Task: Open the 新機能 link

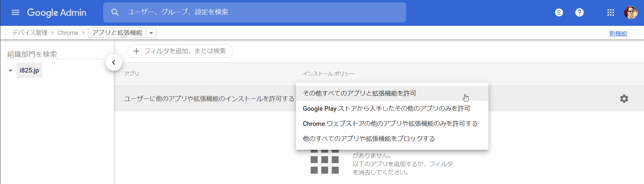Action: click(618, 33)
